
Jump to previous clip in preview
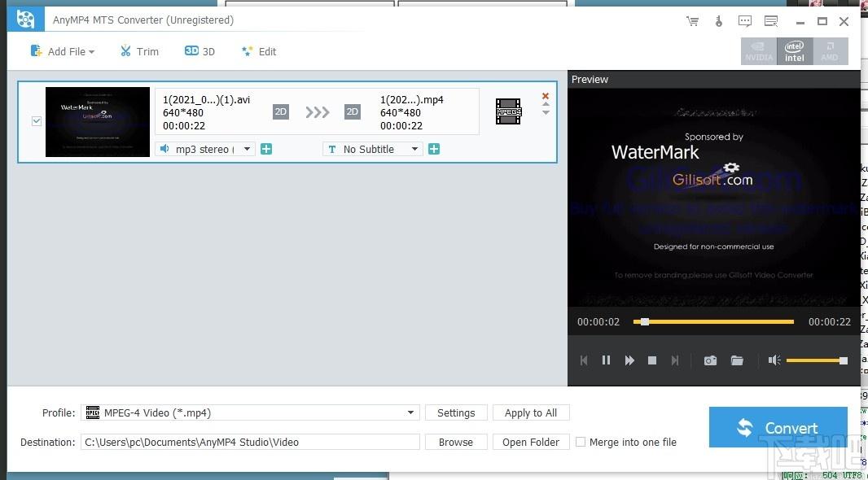pos(584,360)
